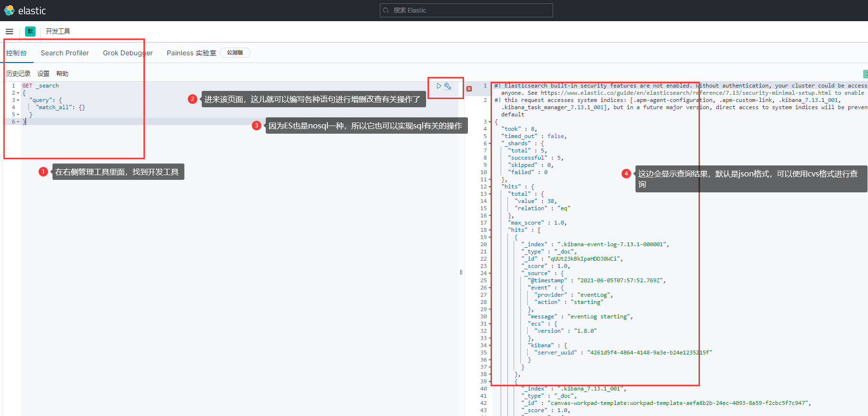
Task: Click the "version" : "1.8.0" line
Action: pos(565,331)
